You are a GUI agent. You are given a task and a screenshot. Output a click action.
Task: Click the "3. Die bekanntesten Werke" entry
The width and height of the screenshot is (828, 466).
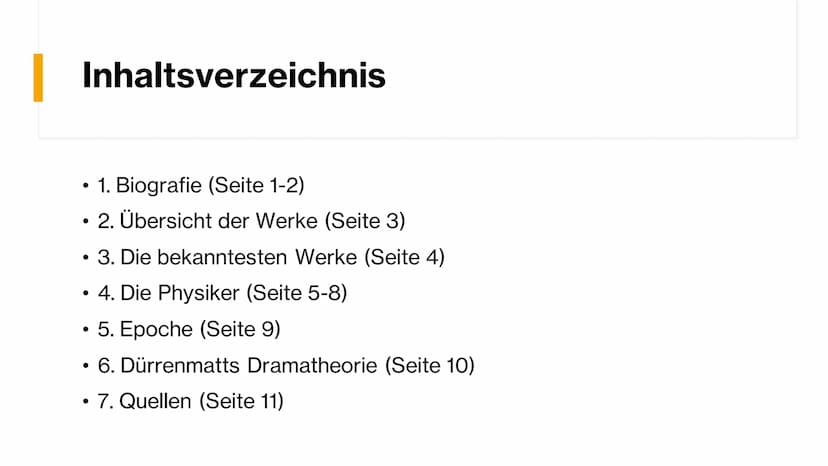(227, 257)
